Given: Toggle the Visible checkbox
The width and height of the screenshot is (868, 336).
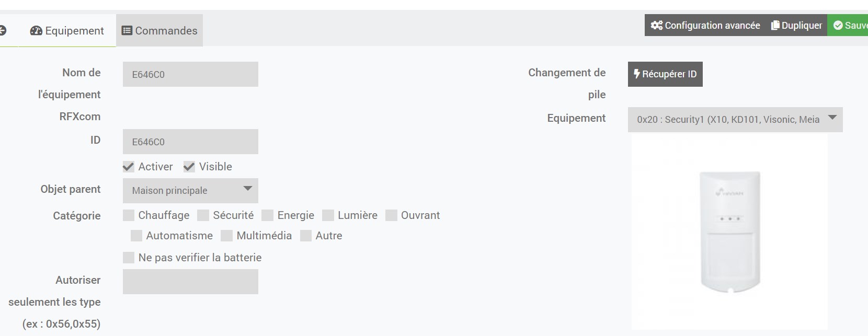Looking at the screenshot, I should click(x=189, y=167).
